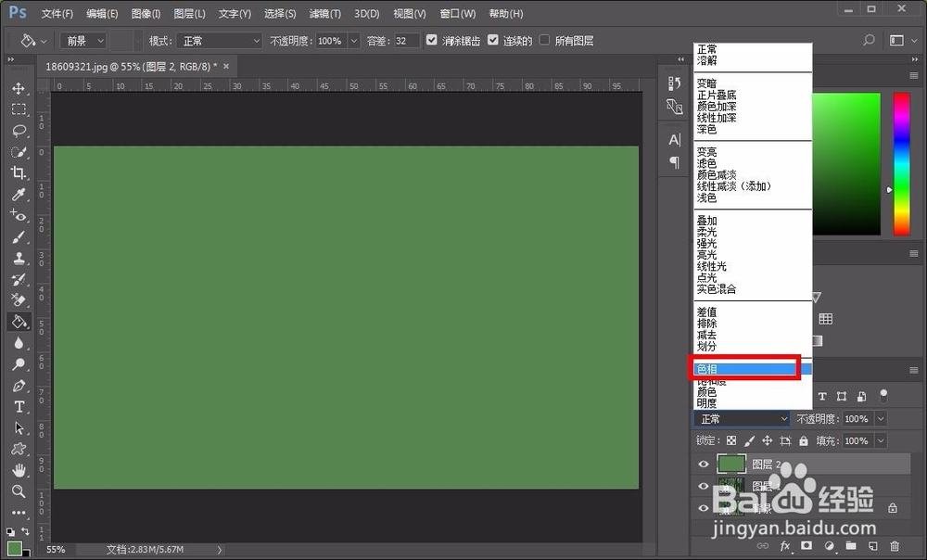Select the Lasso tool
This screenshot has width=927, height=560.
[x=19, y=131]
